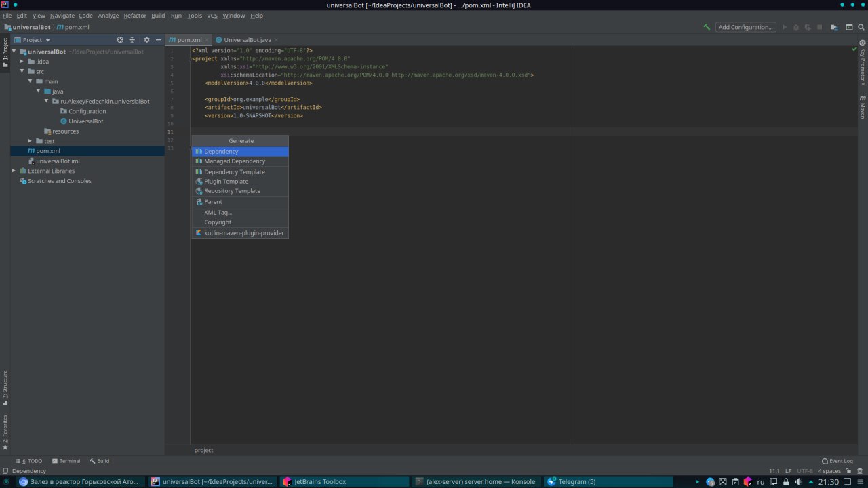Screen dimensions: 868x488
Task: Click the inspector hat icon in status bar
Action: pos(859,471)
